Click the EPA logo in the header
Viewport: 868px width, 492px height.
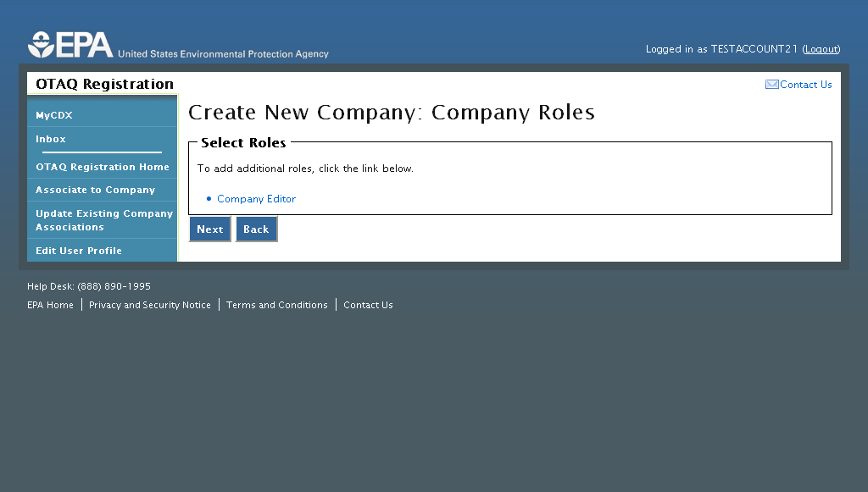70,45
